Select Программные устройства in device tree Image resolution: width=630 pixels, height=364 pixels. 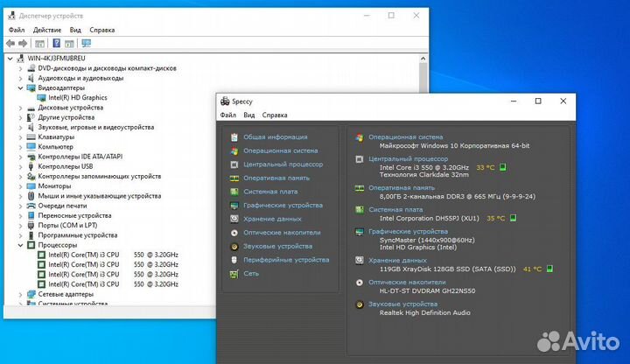coord(78,235)
